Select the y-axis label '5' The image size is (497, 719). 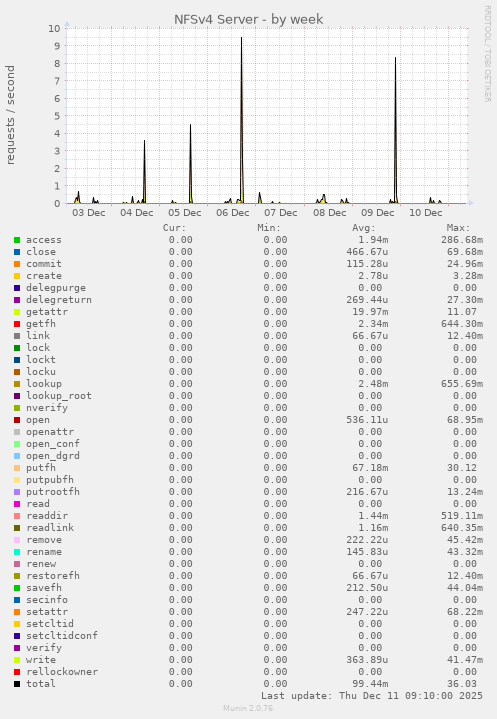[x=57, y=116]
